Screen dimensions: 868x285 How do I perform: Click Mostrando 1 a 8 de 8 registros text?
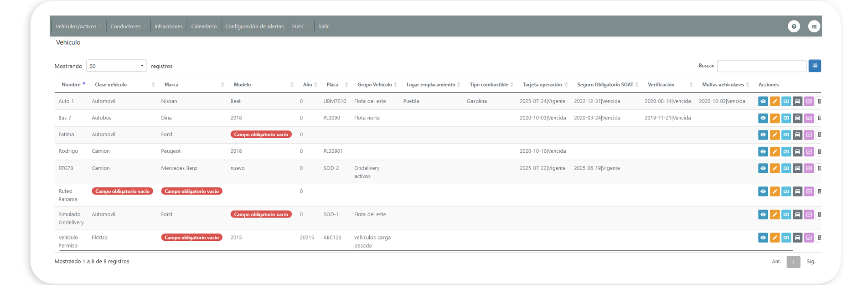92,262
